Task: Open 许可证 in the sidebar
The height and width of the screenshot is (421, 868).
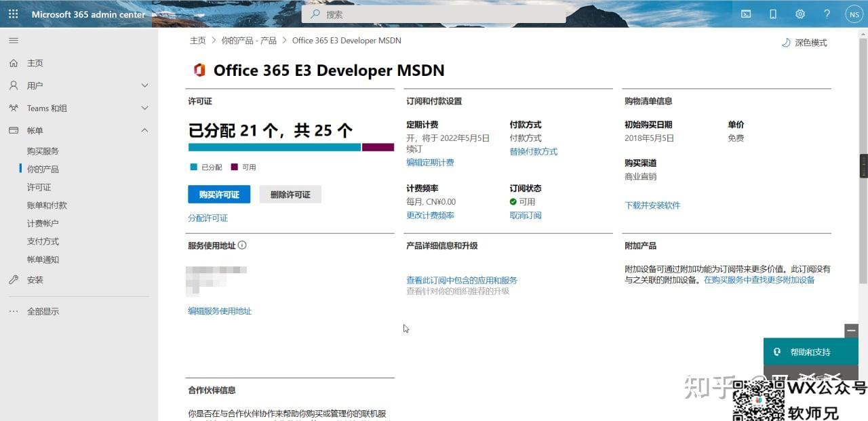Action: [39, 187]
